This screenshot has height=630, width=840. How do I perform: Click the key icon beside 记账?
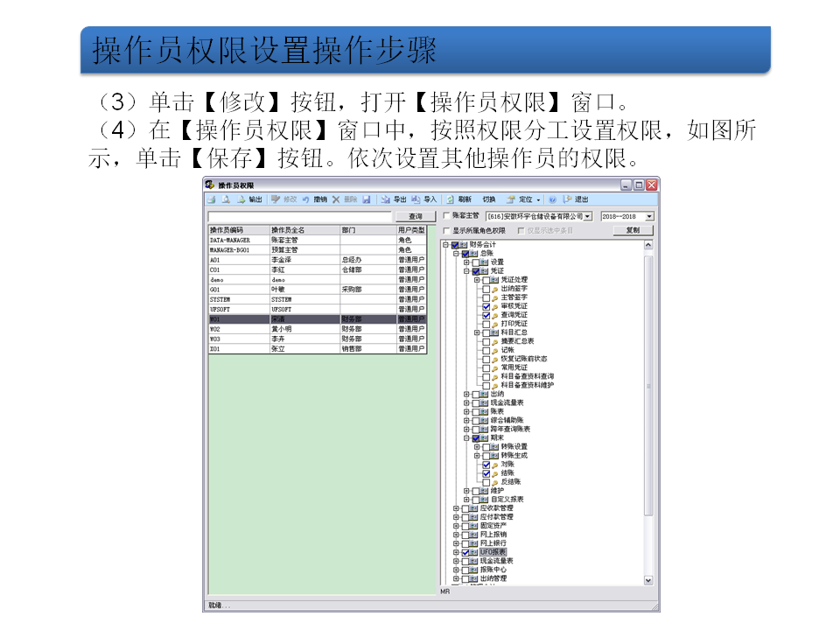point(495,351)
